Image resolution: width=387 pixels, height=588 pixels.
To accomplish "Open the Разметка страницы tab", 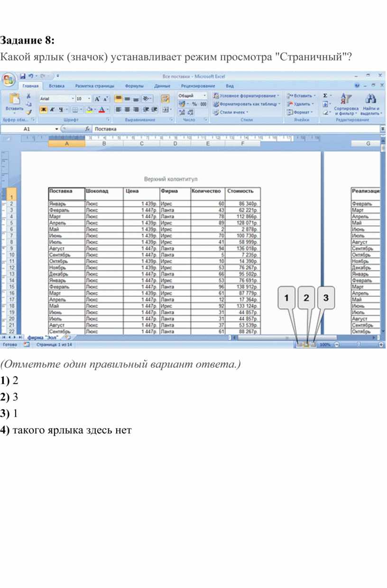I will click(95, 86).
